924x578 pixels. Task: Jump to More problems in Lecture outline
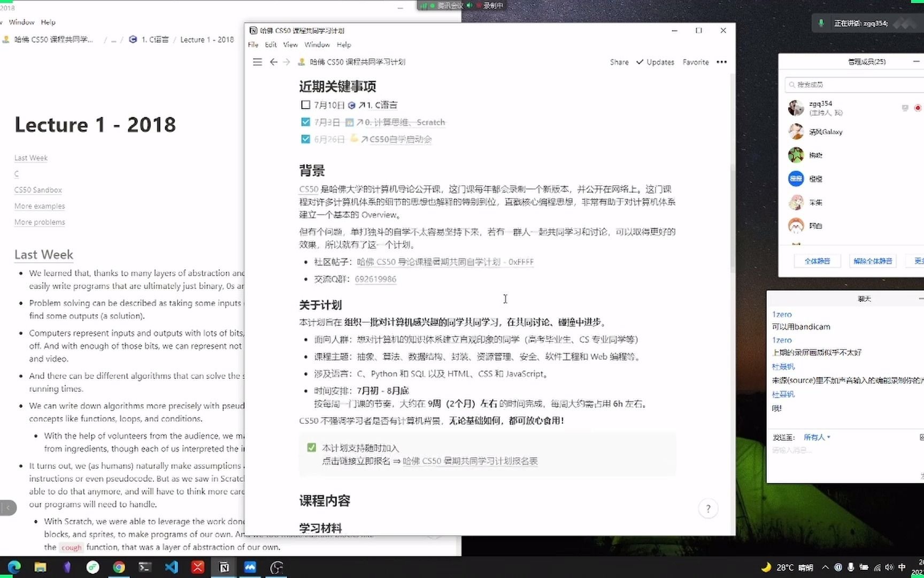[40, 222]
